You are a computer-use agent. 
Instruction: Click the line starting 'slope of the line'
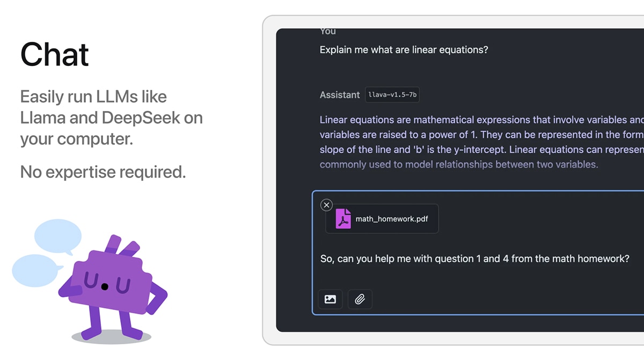click(481, 150)
